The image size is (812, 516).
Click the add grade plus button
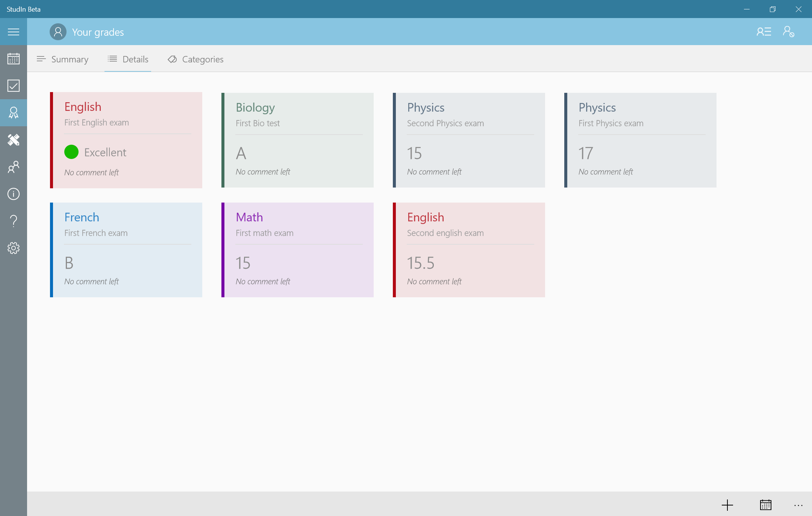[x=727, y=505]
